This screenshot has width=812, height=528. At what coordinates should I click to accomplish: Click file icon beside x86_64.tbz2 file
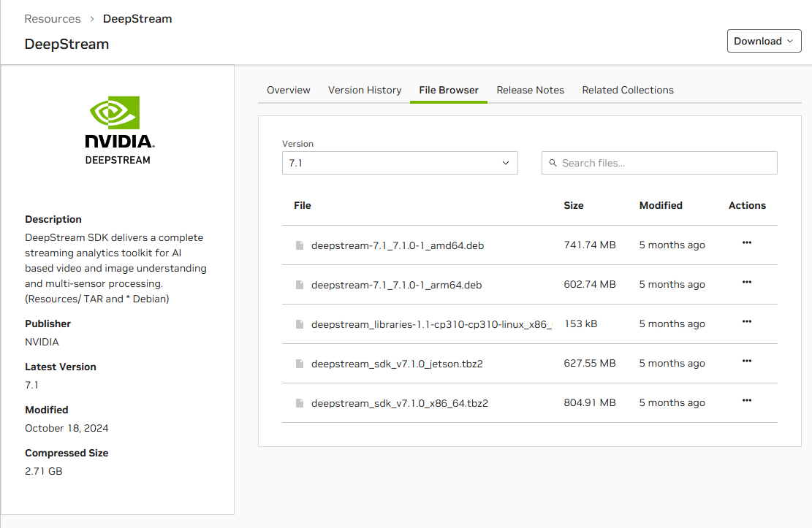pos(300,402)
